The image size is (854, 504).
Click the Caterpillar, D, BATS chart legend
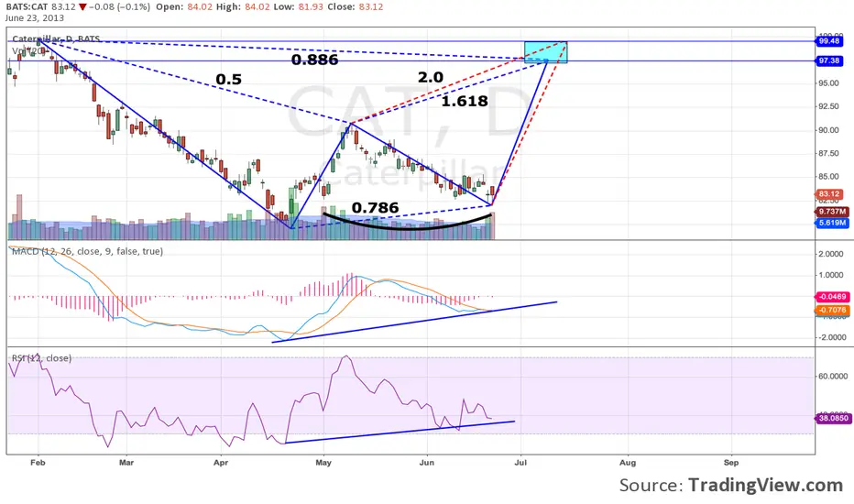(x=56, y=39)
